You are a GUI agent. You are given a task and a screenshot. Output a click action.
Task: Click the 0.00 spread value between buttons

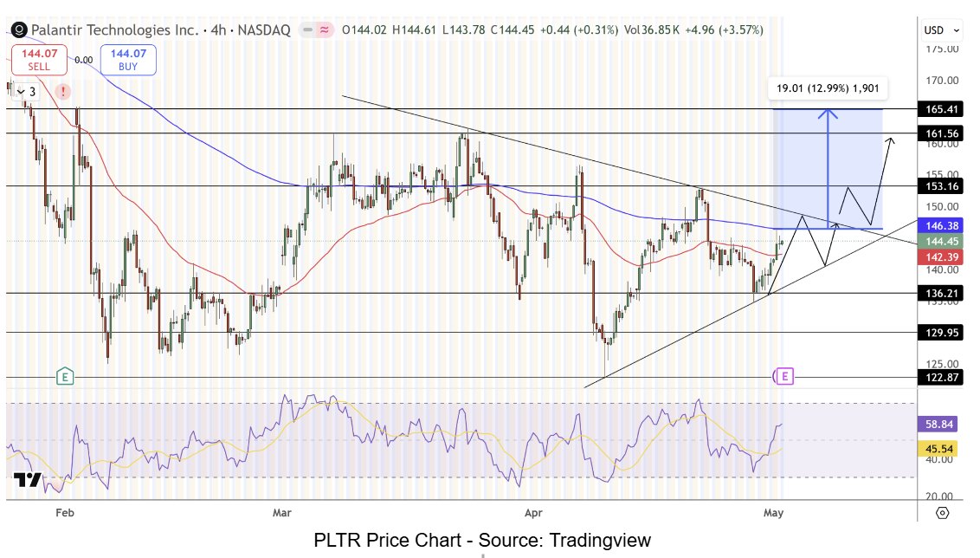pos(84,60)
